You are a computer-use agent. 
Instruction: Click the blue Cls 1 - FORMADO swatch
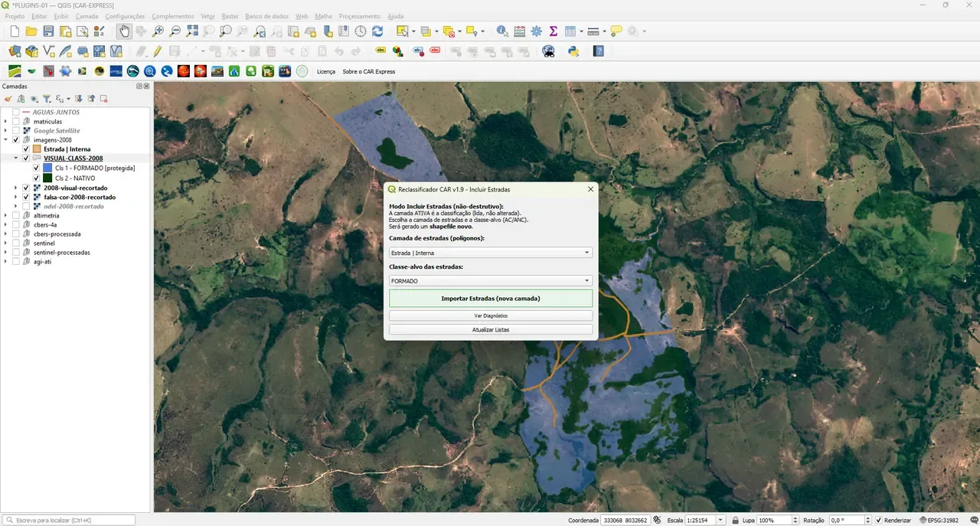click(x=47, y=168)
